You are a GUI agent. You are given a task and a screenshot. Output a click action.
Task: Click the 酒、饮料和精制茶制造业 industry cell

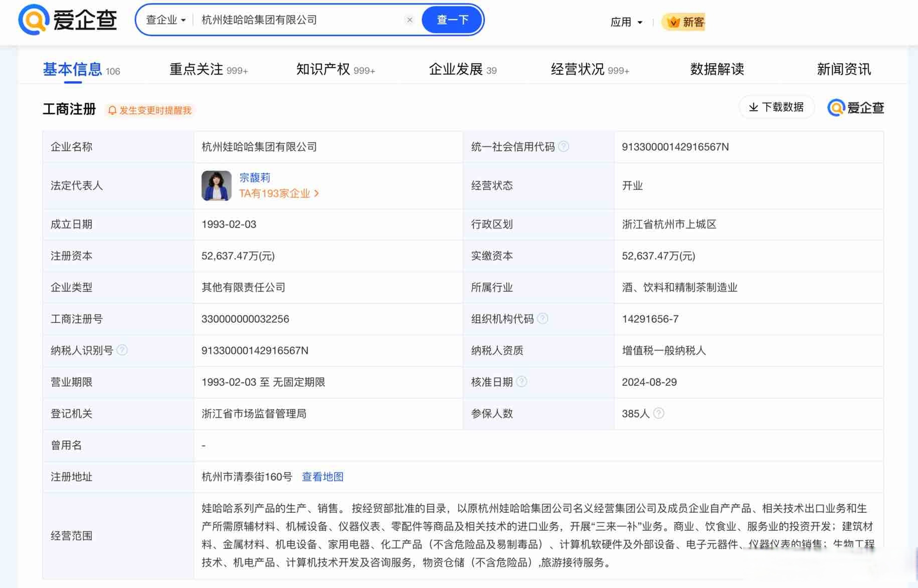click(679, 287)
